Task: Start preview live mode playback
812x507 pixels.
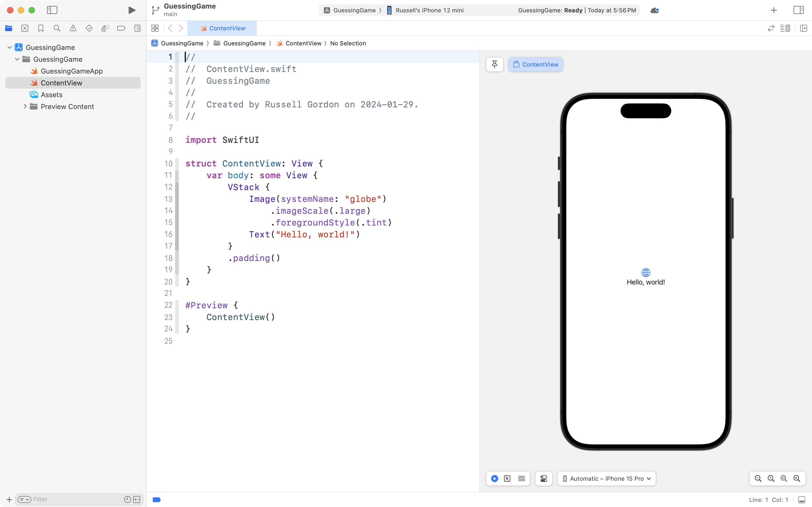Action: (x=495, y=479)
